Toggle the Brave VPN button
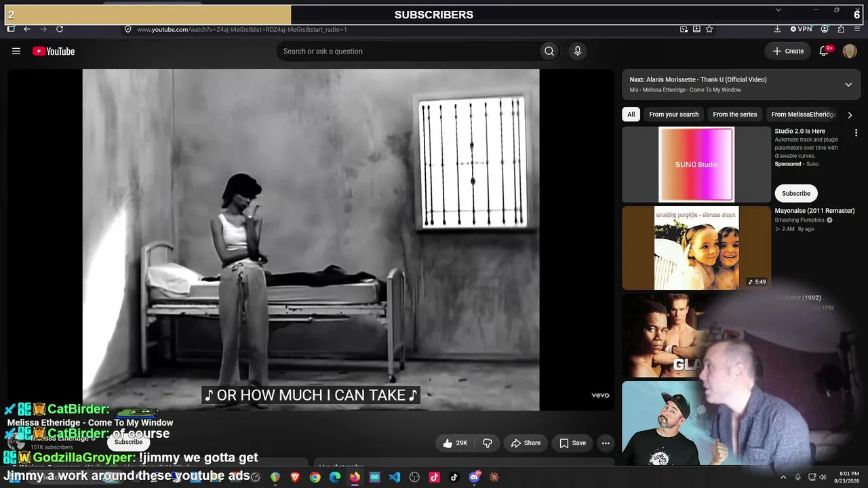The image size is (868, 488). (x=801, y=29)
